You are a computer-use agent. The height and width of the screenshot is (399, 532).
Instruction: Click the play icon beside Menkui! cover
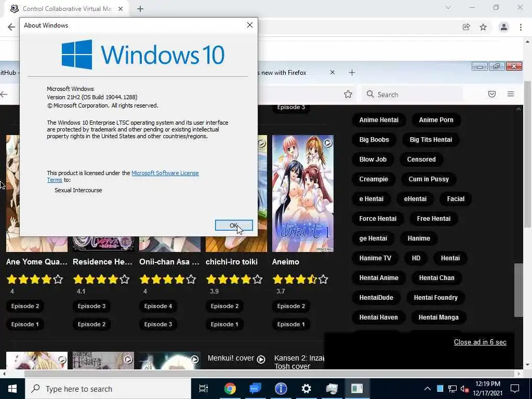coord(261,360)
